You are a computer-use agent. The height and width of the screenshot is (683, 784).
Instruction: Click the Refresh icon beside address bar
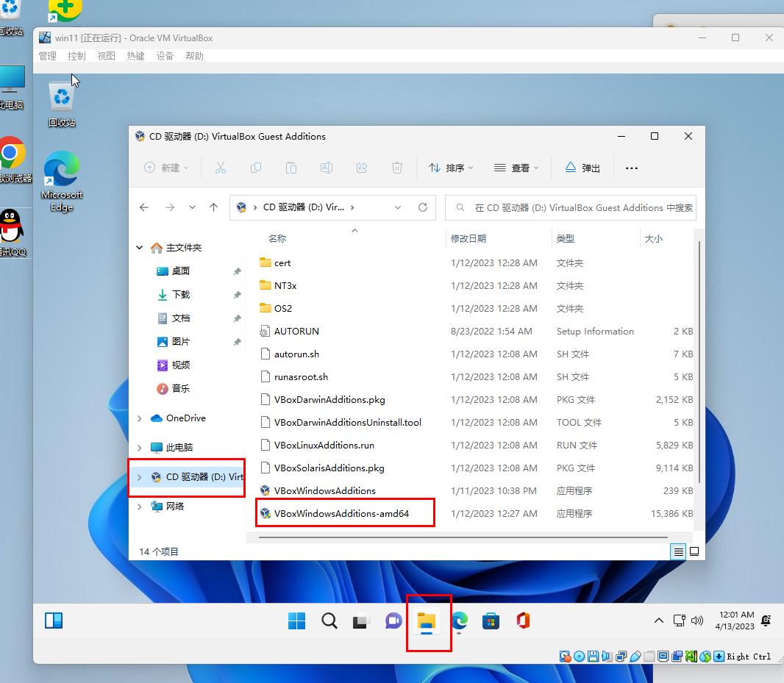coord(423,207)
